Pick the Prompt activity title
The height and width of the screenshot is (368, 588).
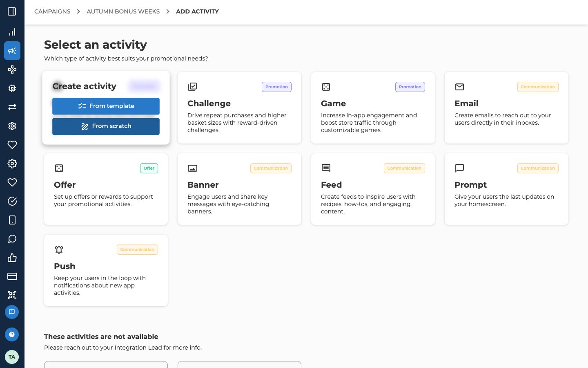point(471,185)
